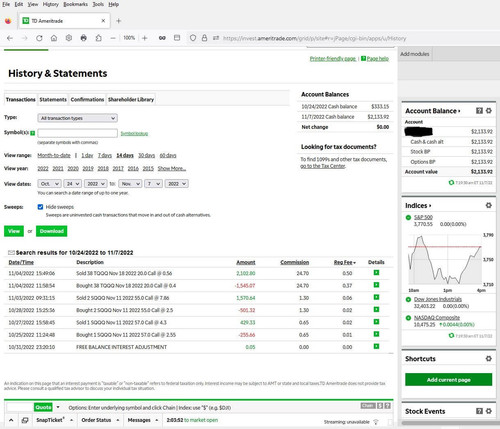Click the green View button
Screen dimensions: 500x429
tap(14, 231)
